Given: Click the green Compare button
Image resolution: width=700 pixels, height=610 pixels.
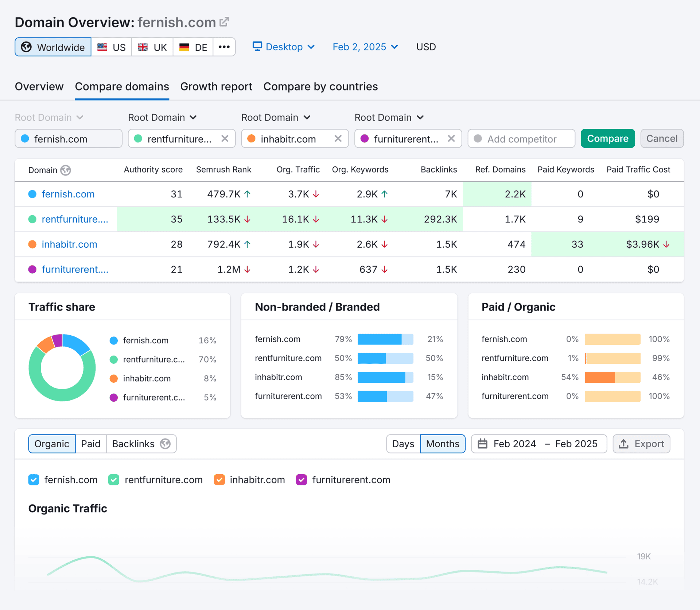Looking at the screenshot, I should [x=608, y=139].
